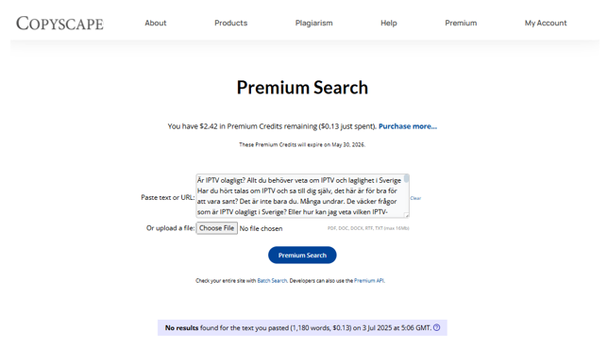
Task: Open the help question-mark icon beside results
Action: coord(436,327)
